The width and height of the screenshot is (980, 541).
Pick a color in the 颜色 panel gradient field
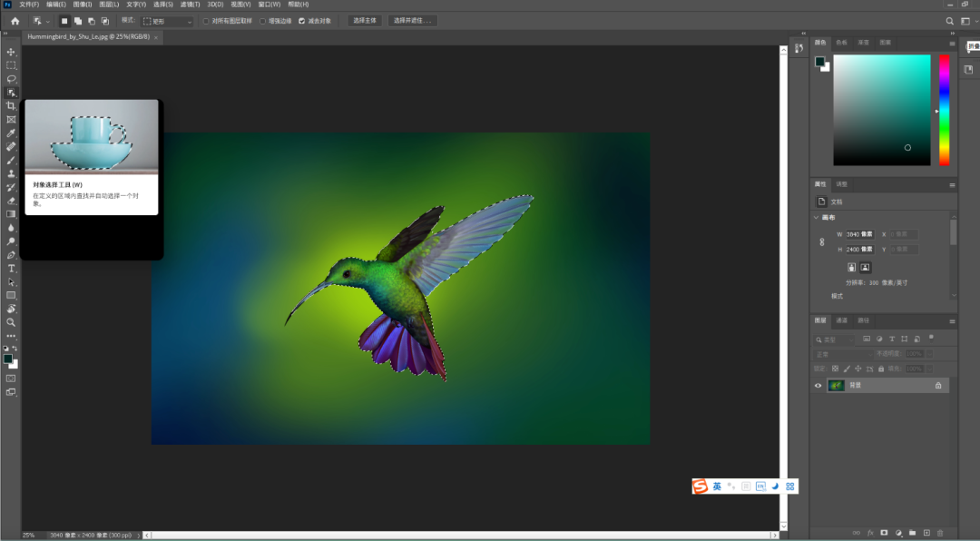pos(880,109)
